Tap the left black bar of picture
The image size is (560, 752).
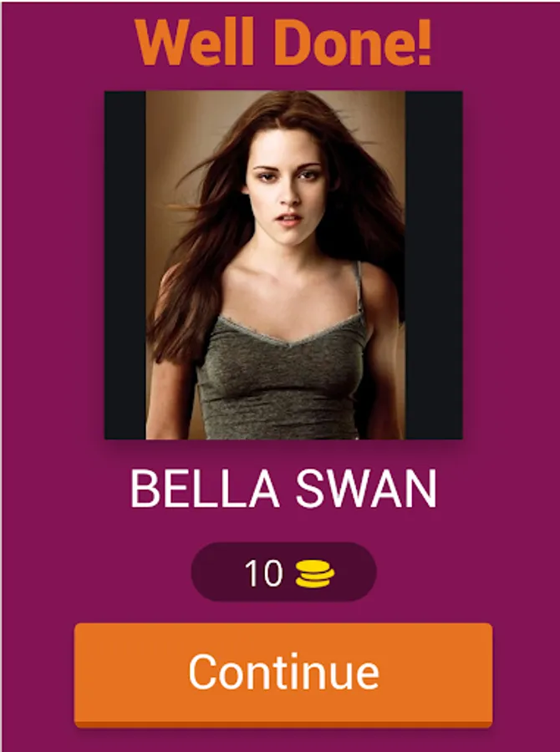pyautogui.click(x=125, y=265)
